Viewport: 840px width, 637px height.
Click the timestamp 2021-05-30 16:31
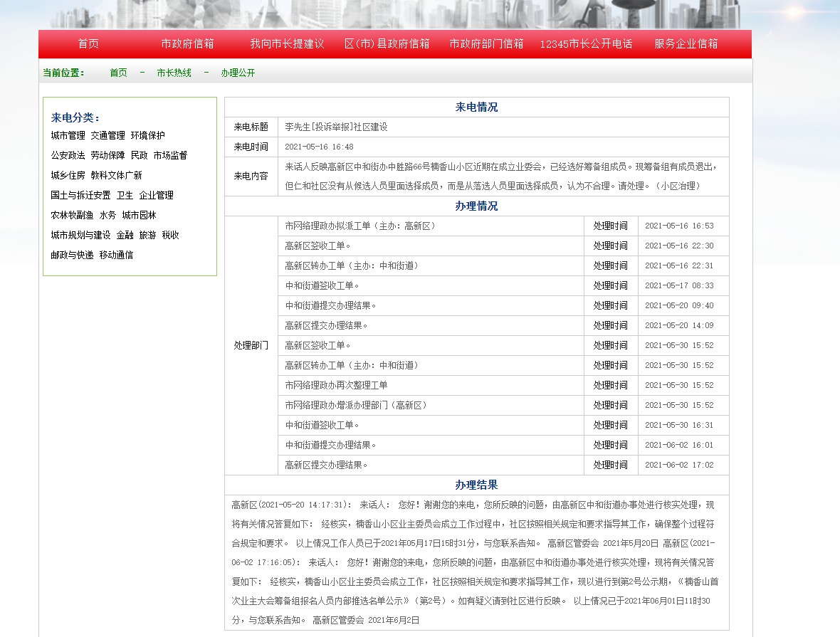click(679, 425)
